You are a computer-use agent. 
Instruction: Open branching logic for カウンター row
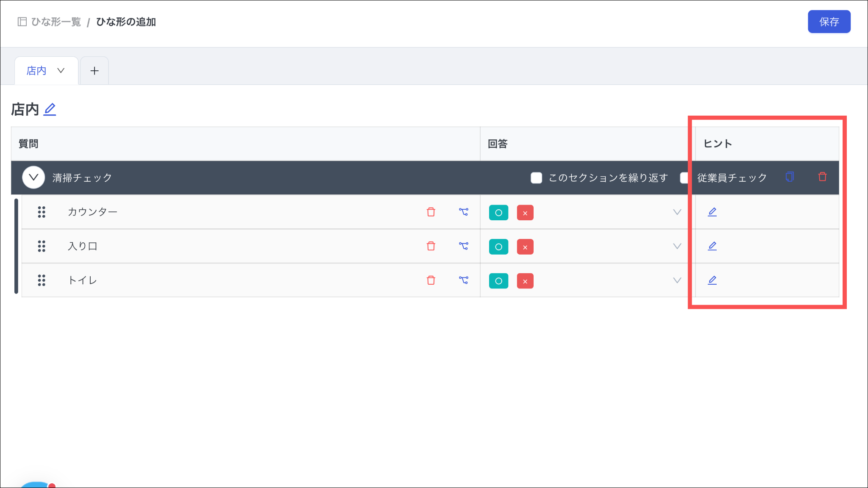tap(464, 212)
